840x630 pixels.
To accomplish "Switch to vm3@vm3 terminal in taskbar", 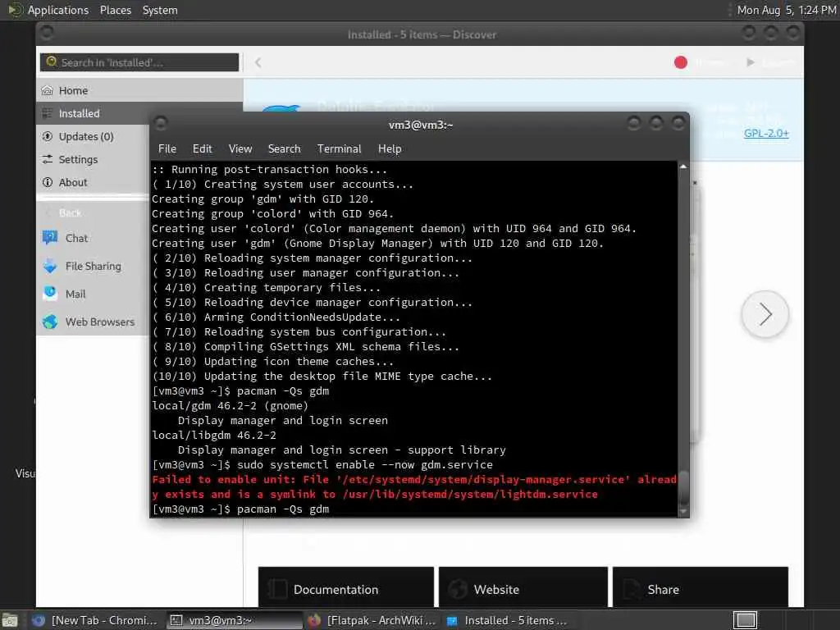I will [x=234, y=620].
